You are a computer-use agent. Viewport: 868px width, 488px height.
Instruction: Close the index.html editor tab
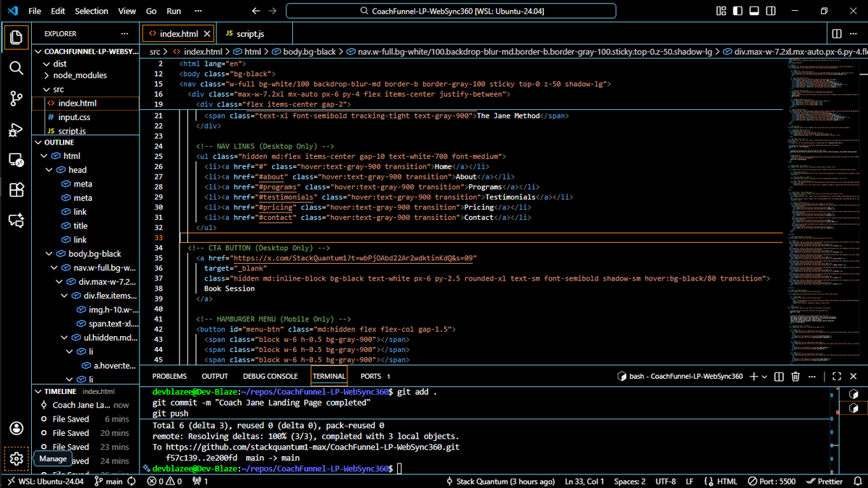[207, 34]
